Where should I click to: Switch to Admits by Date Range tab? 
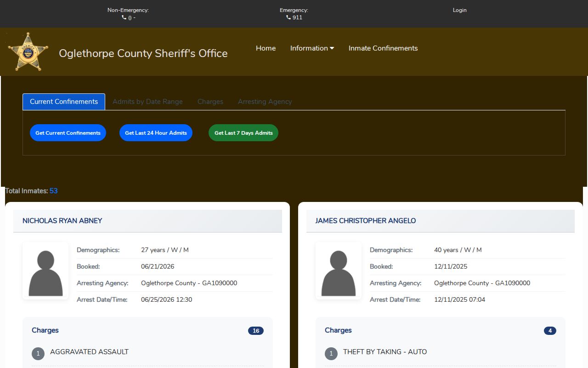147,102
